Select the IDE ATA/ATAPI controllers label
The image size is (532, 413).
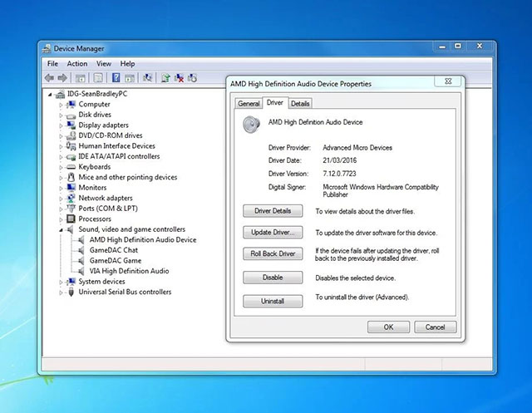click(119, 156)
